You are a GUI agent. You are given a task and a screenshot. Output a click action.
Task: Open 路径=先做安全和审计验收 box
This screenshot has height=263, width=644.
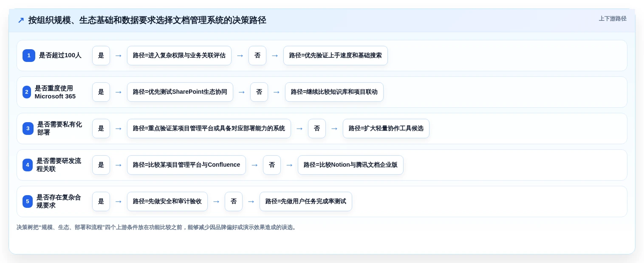[x=167, y=201]
